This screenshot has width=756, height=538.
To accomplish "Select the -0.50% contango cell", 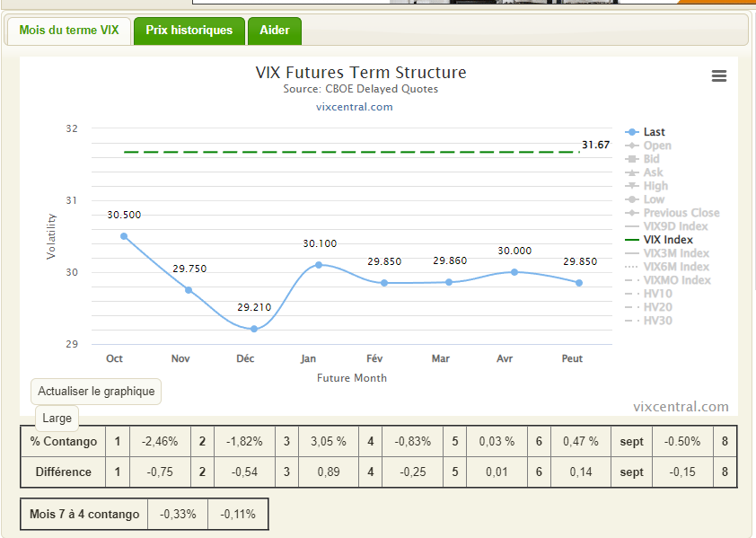I will tap(682, 442).
